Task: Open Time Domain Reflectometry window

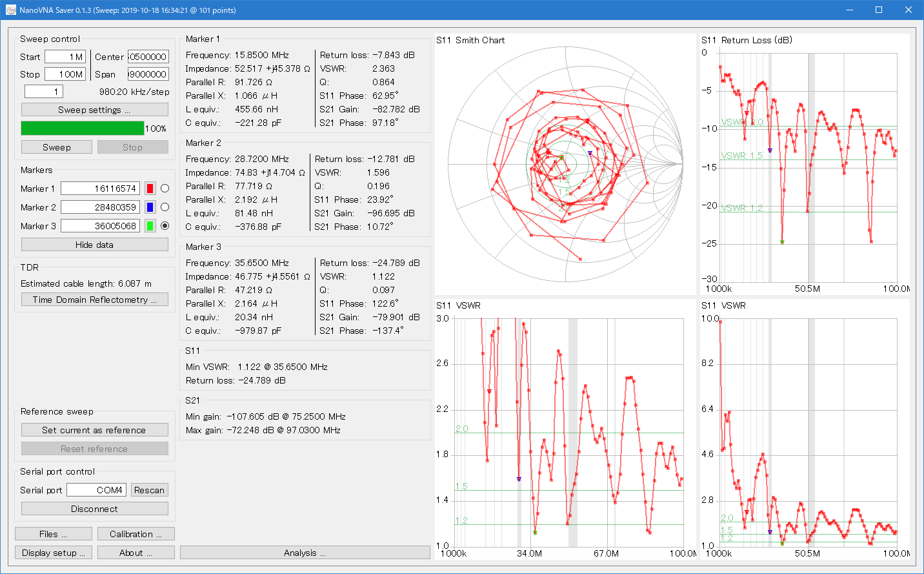Action: tap(95, 300)
